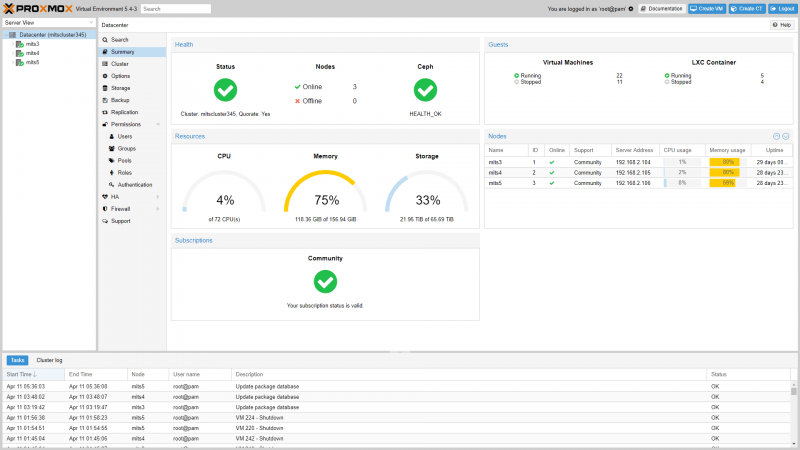The image size is (800, 450).
Task: Open the Backup section
Action: coord(119,100)
